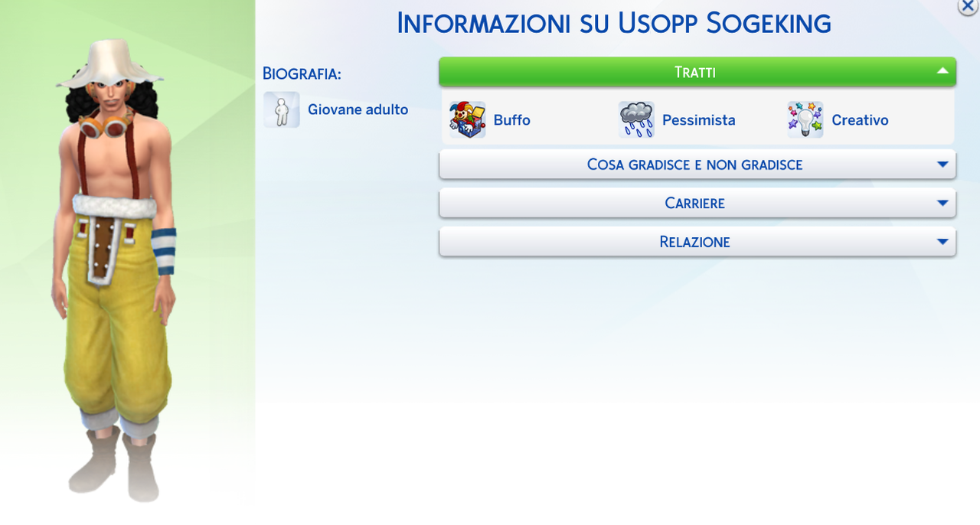Click the Biografia heading

[x=302, y=73]
